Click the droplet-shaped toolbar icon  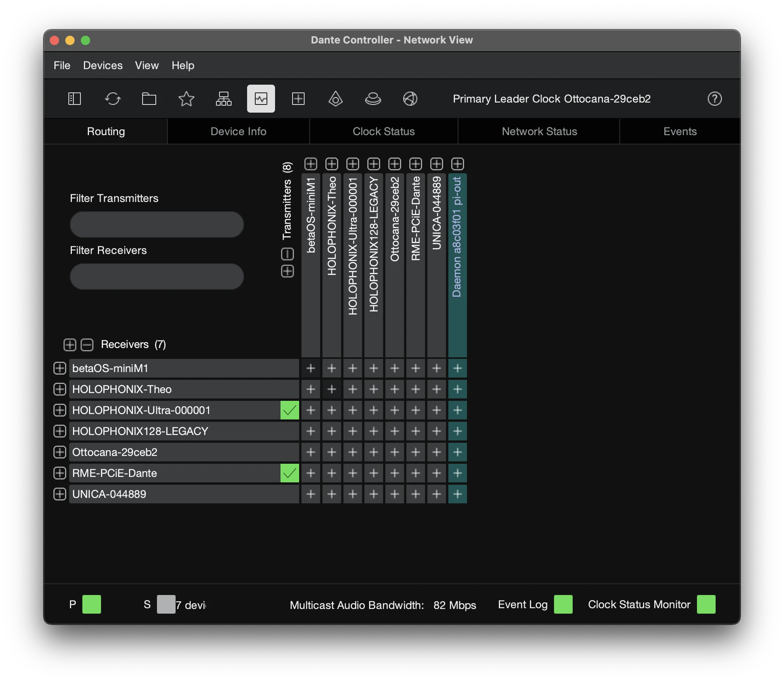pyautogui.click(x=336, y=99)
